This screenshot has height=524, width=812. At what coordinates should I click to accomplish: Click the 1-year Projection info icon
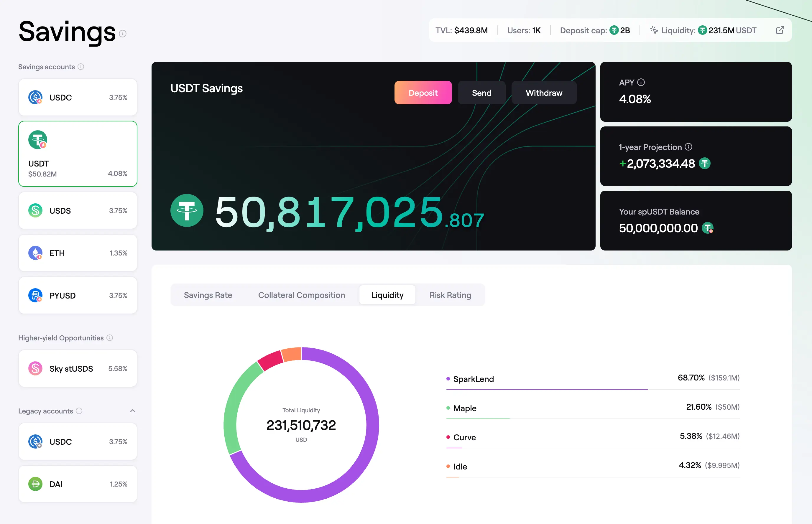tap(688, 147)
